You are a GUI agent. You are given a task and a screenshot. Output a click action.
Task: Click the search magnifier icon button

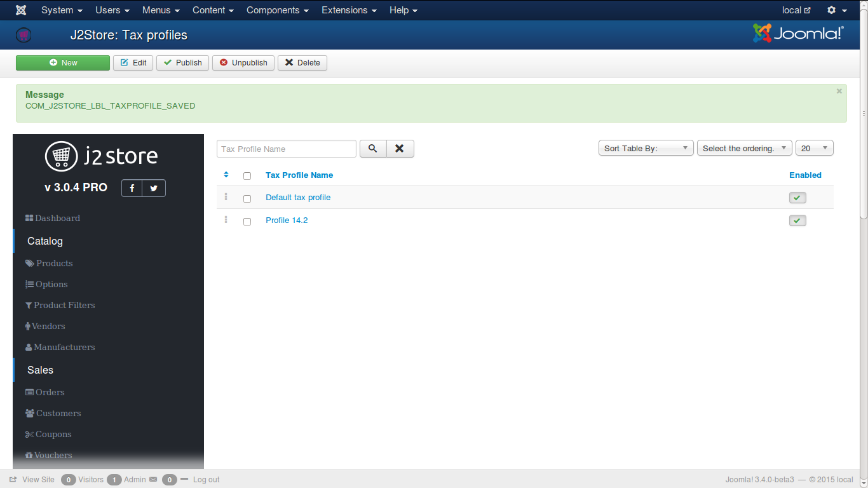click(x=373, y=149)
